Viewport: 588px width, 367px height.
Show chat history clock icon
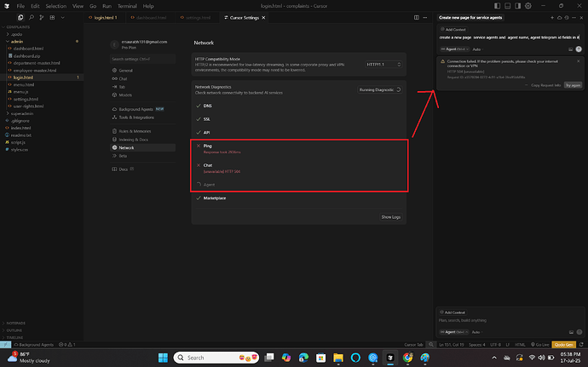coord(567,18)
